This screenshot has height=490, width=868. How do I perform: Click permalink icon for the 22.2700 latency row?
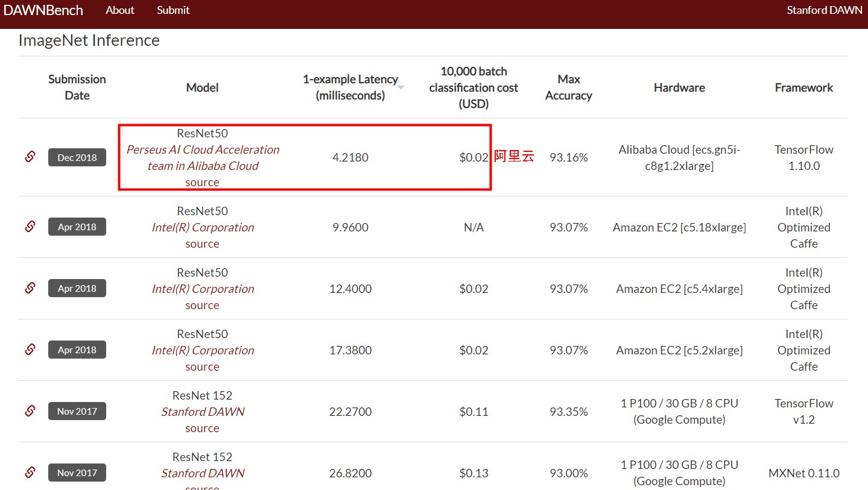click(30, 411)
